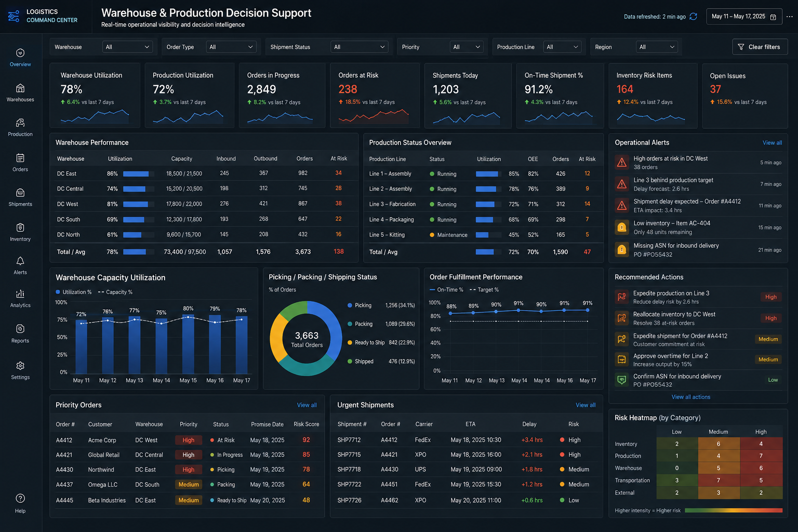Click icon for Expedite production on Line 3
The image size is (798, 532).
pos(621,297)
